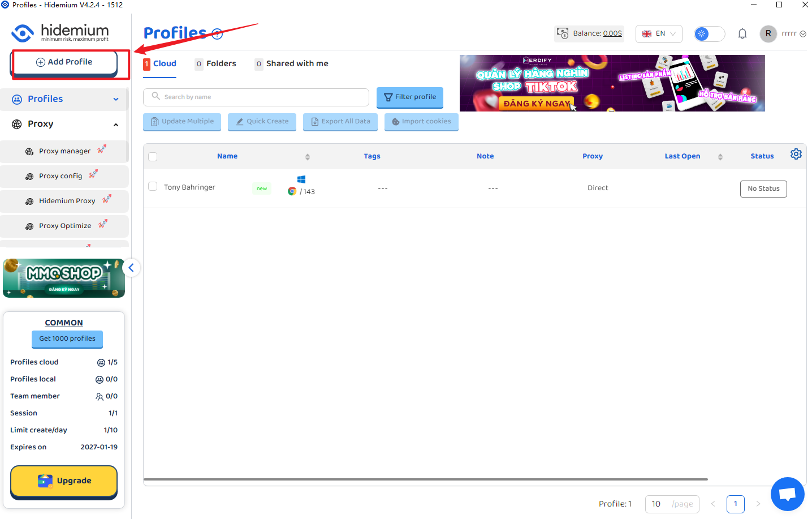Click the user avatar R

[x=768, y=34]
